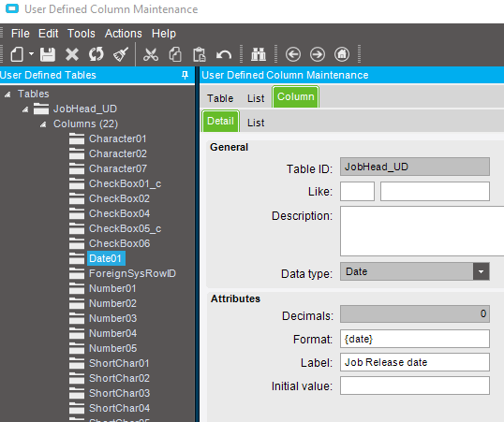Click the Clear broom toolbar icon
Viewport: 504px width, 422px height.
[x=121, y=54]
